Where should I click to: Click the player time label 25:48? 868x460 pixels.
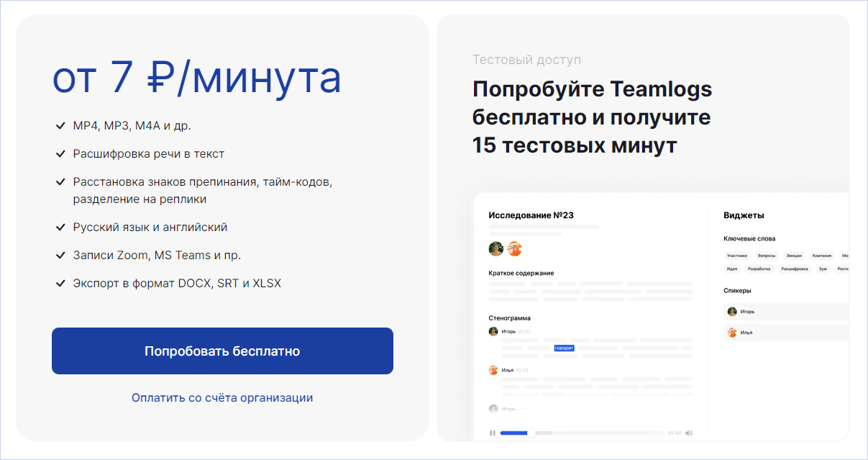pos(674,433)
